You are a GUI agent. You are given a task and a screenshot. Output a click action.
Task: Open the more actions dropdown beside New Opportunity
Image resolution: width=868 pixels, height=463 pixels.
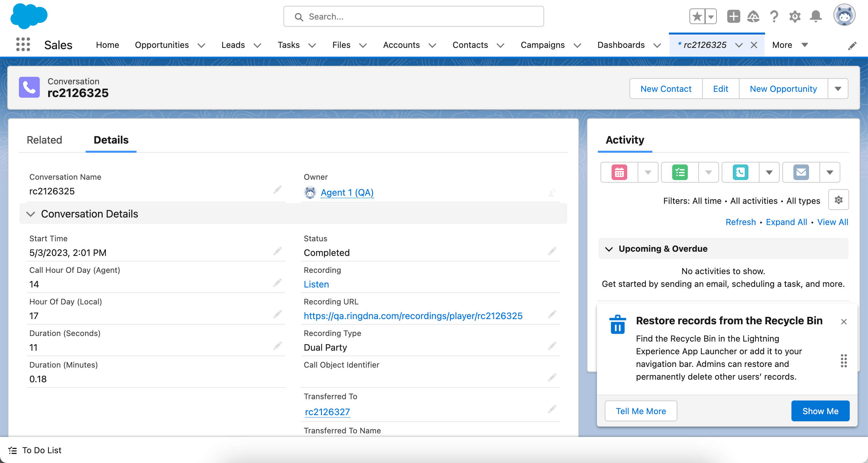(838, 89)
